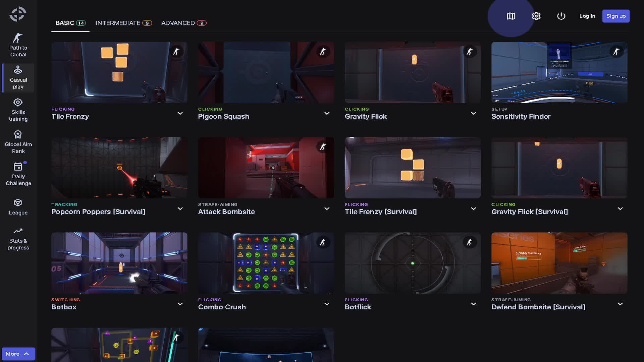
Task: Click CS badge icon on Tile Frenzy thumbnail
Action: coord(176,52)
